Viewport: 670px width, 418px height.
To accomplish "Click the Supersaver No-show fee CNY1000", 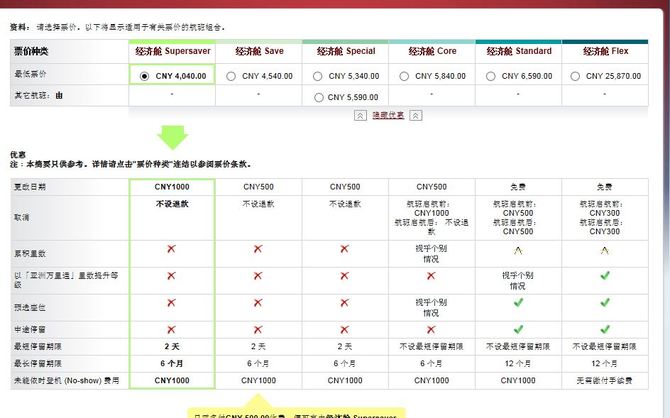I will point(172,380).
